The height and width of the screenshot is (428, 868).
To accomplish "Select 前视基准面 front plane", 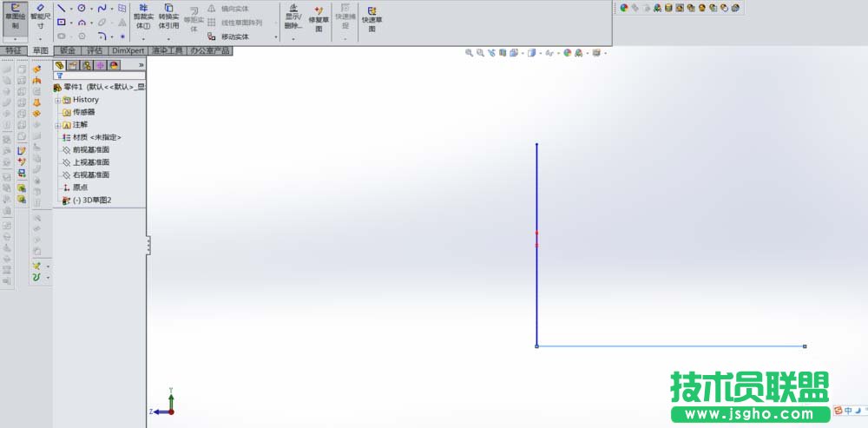I will [86, 150].
